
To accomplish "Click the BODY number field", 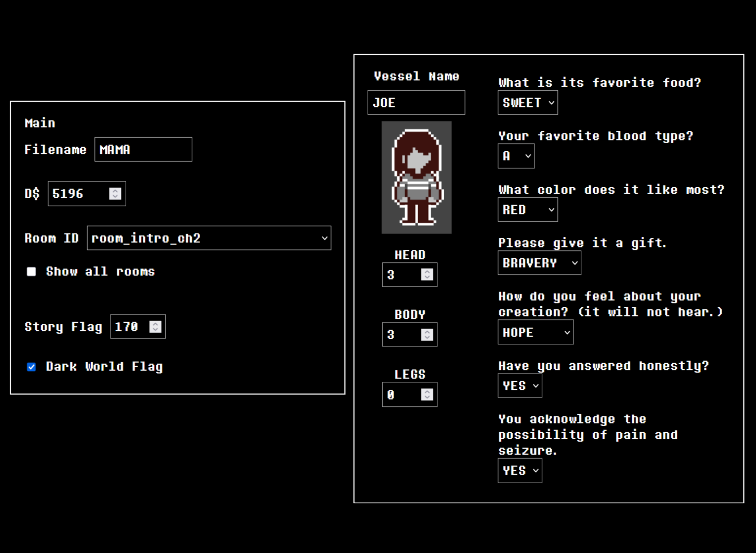I will tap(409, 334).
